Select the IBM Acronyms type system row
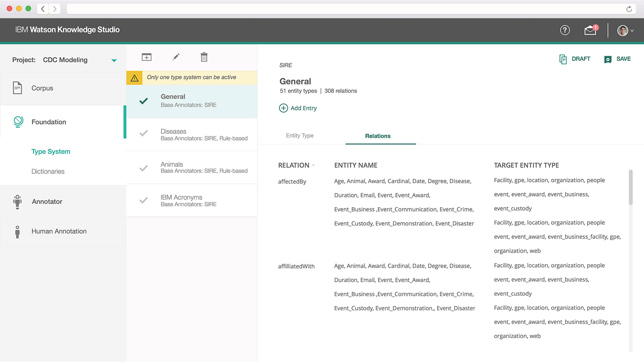 (x=192, y=201)
